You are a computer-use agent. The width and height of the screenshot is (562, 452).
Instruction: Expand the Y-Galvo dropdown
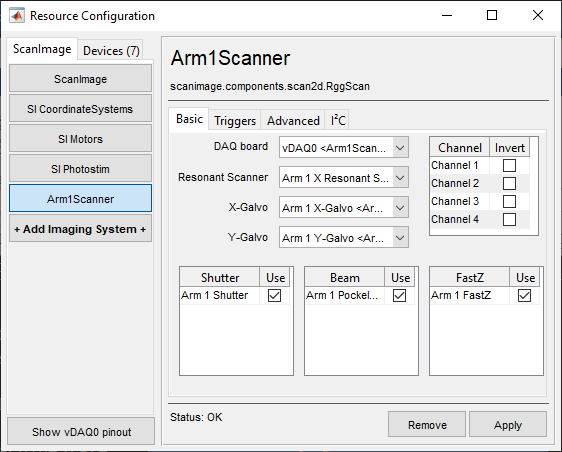pyautogui.click(x=344, y=238)
